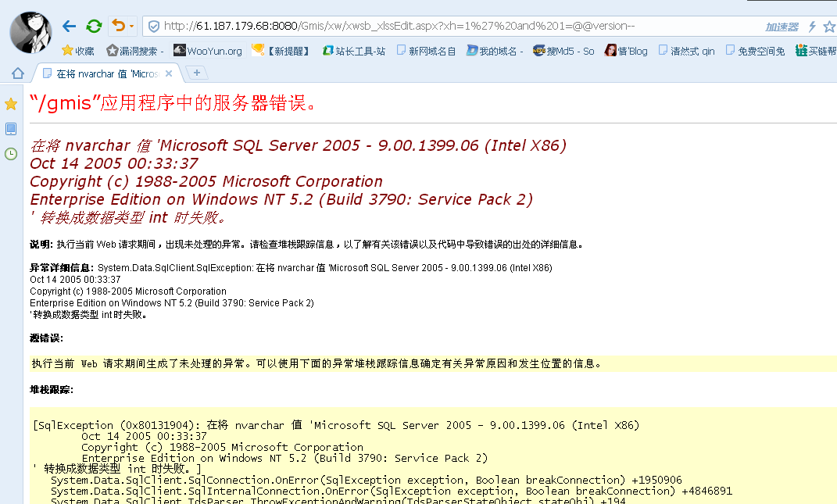
Task: Close the 在将 nvarchar 值 tab
Action: click(x=169, y=73)
